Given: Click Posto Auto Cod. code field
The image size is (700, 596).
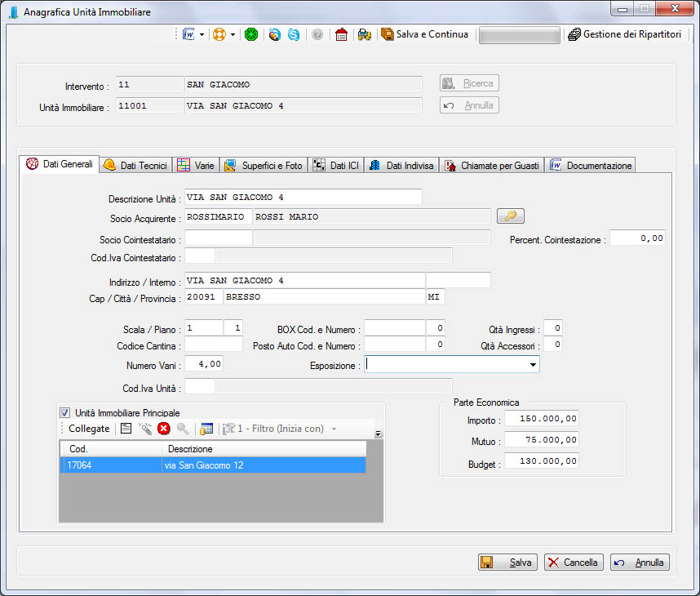Looking at the screenshot, I should (395, 344).
